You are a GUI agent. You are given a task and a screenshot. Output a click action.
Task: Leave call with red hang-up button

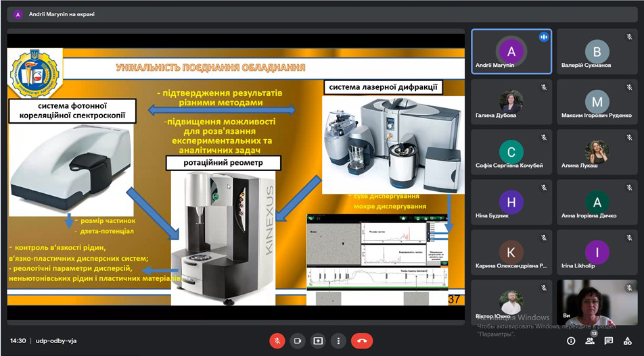coord(362,341)
